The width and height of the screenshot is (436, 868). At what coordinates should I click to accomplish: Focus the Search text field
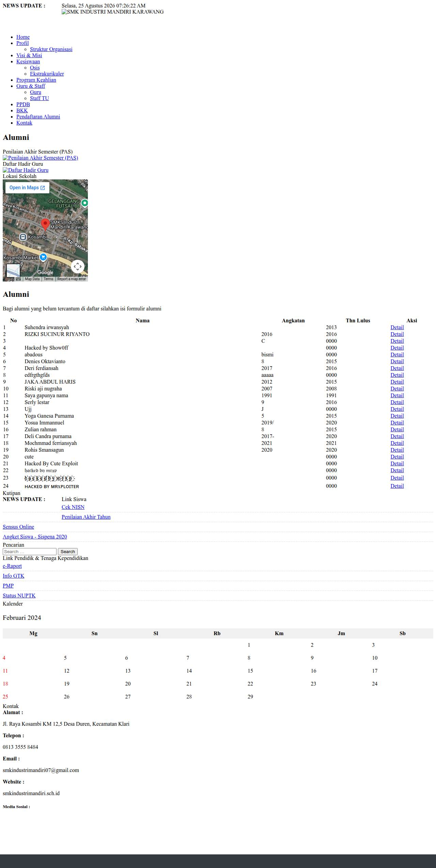(30, 552)
